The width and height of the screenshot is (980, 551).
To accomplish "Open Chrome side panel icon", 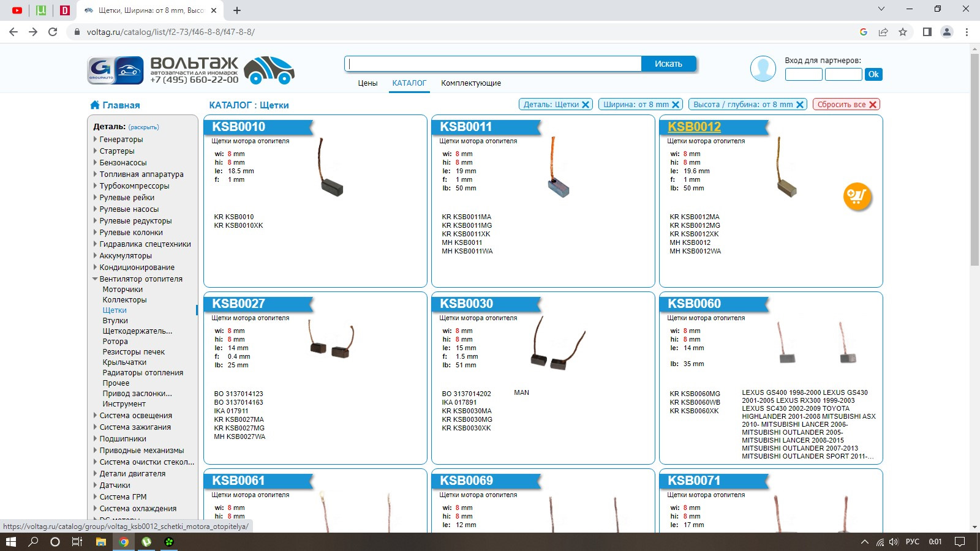I will [927, 32].
